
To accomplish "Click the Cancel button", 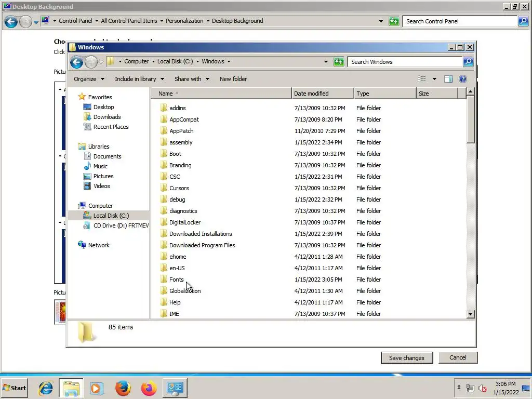I will (458, 357).
